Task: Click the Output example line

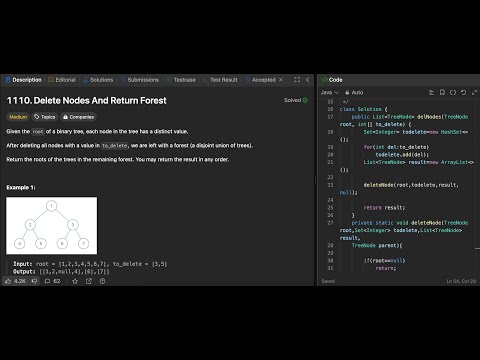Action: pyautogui.click(x=61, y=271)
